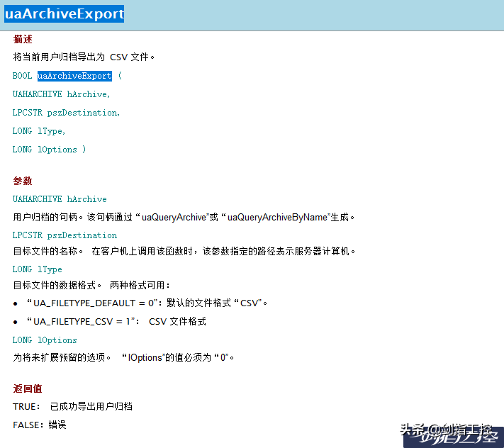Click the 'LONG lOptions' parameter title
This screenshot has width=504, height=448.
[x=45, y=340]
